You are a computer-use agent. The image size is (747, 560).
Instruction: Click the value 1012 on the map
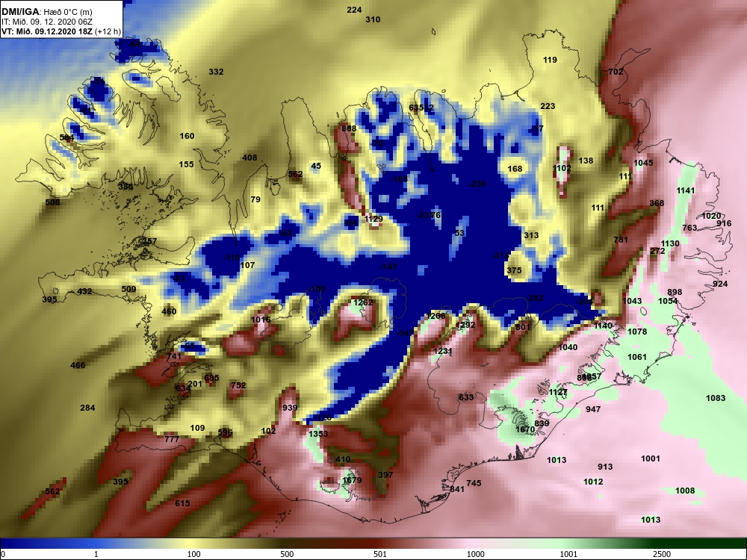click(x=593, y=482)
